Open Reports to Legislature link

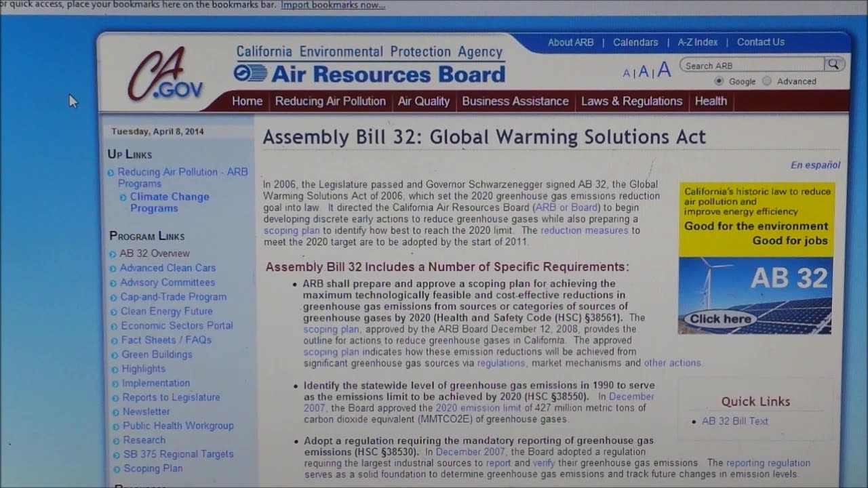[172, 397]
